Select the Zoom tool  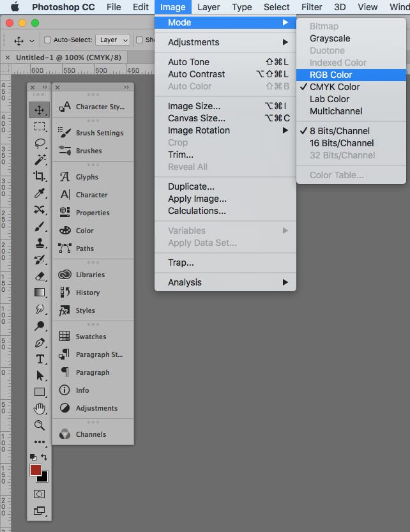[40, 425]
